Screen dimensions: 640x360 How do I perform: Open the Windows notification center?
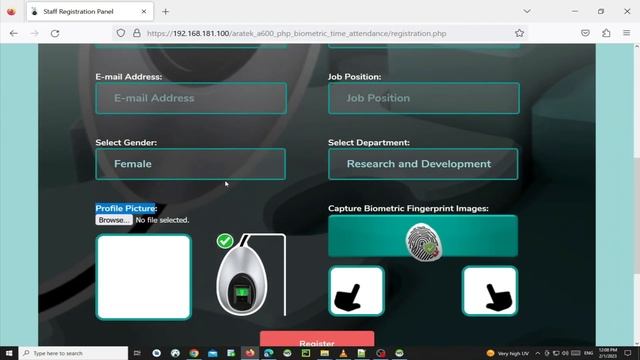click(x=628, y=353)
